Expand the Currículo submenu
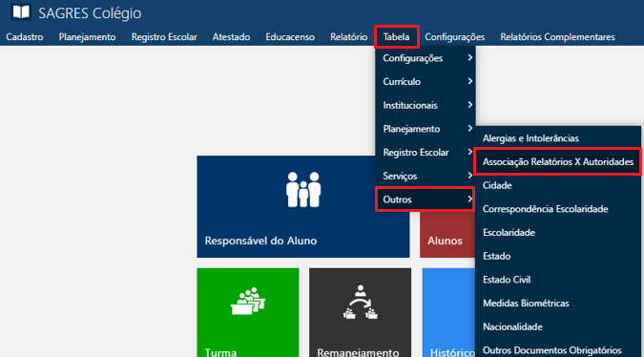This screenshot has width=644, height=357. coord(426,81)
